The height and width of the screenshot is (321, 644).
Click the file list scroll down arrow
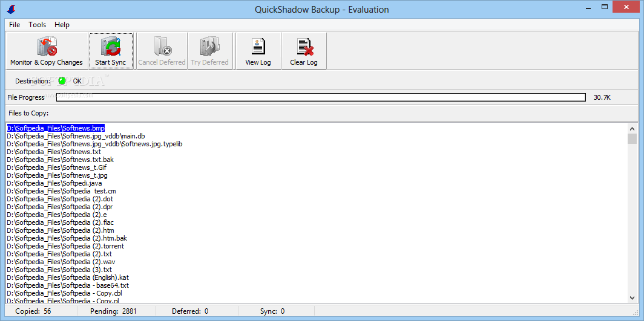click(x=632, y=298)
